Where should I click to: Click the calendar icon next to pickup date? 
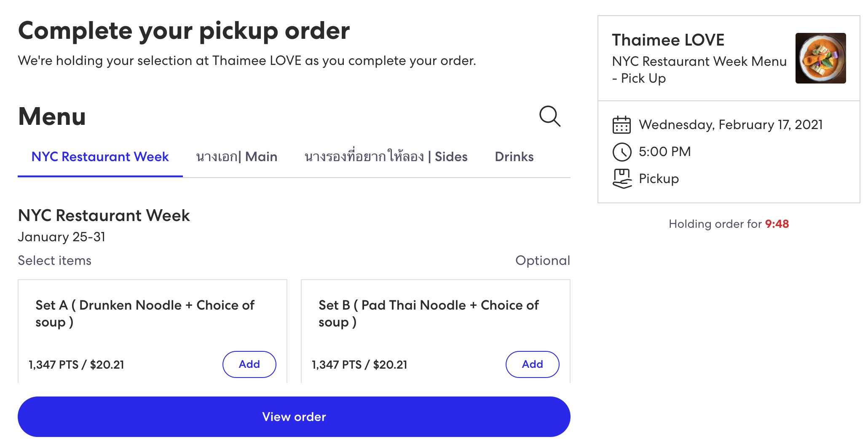tap(621, 124)
